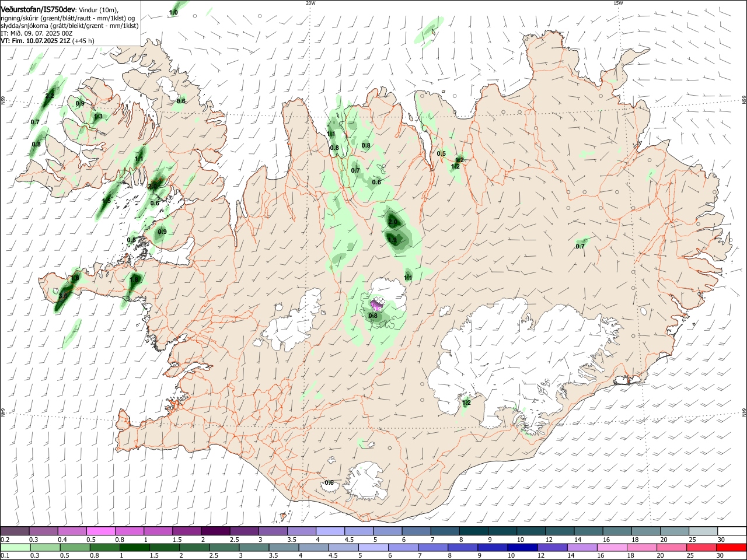Click the 1.3 rainfall value in the Westfjords

tap(98, 116)
